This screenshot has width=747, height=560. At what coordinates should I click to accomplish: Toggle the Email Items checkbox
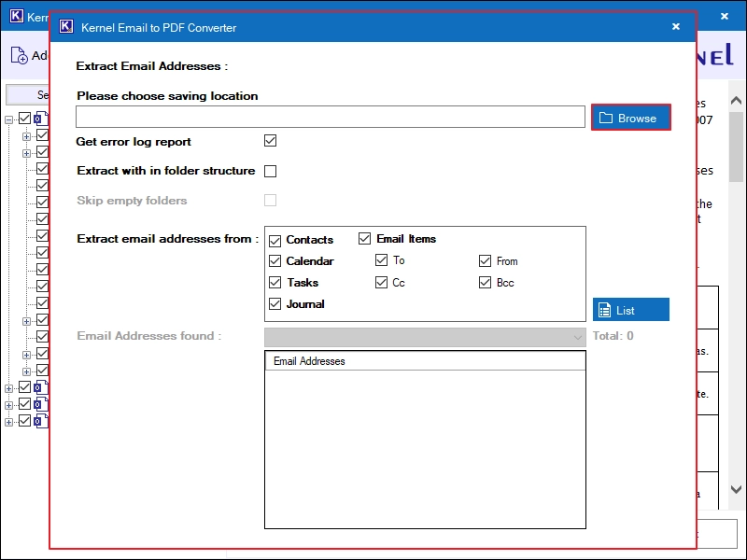(x=364, y=239)
